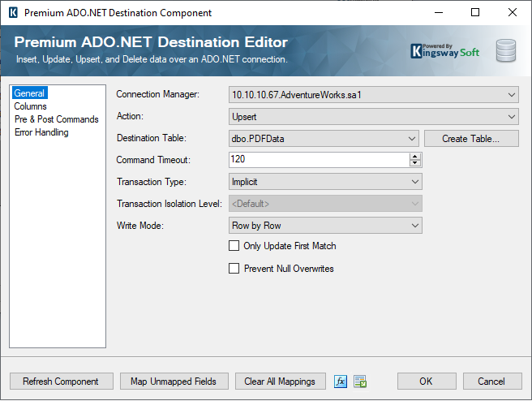This screenshot has height=401, width=532.
Task: Open the Write Mode dropdown
Action: 325,226
